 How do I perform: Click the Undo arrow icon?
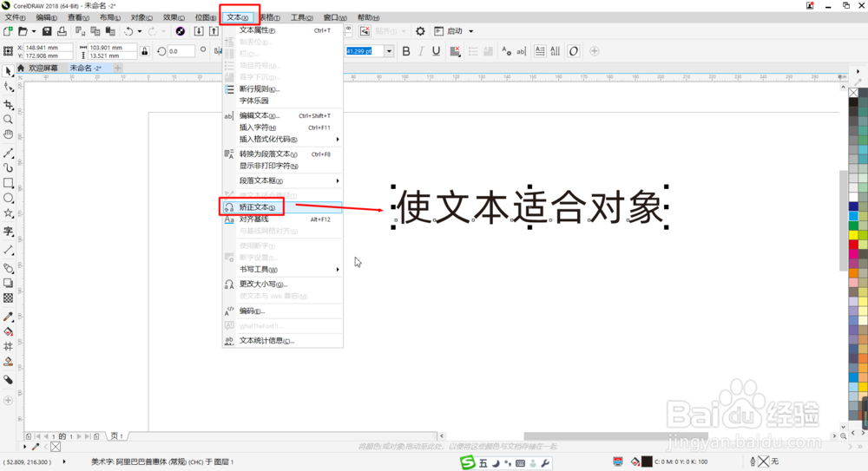128,31
